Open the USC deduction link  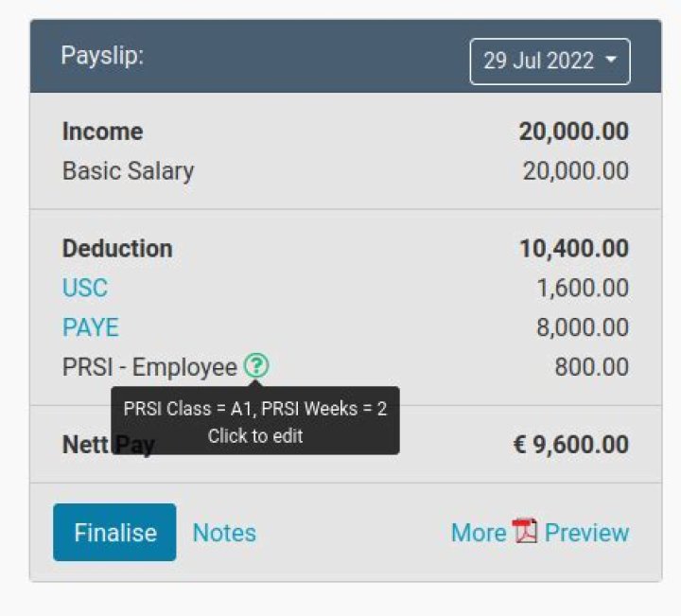click(85, 288)
